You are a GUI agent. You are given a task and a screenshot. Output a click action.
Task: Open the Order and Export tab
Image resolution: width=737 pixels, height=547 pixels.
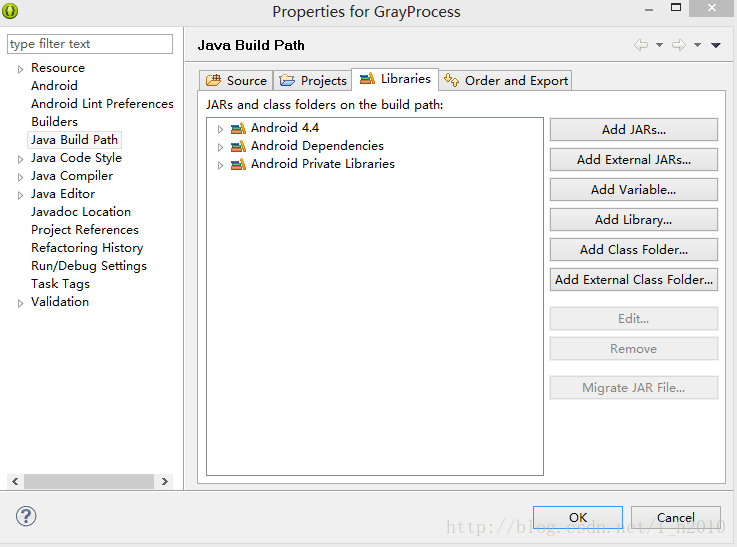tap(506, 80)
